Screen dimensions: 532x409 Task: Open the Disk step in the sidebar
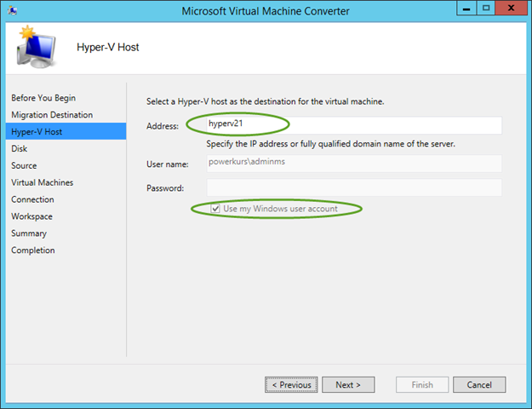point(19,149)
